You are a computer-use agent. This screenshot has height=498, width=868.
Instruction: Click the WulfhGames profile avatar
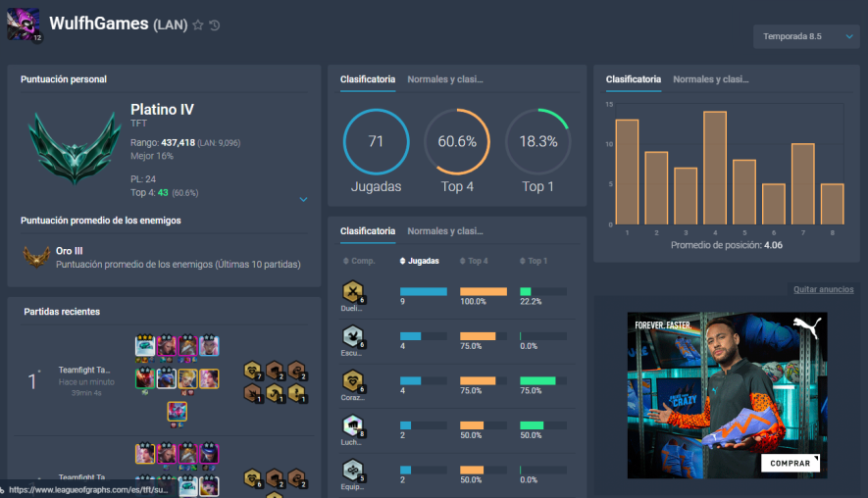24,25
